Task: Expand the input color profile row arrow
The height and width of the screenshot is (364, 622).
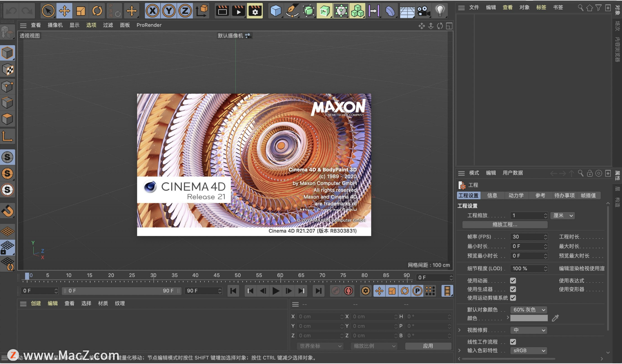Action: click(x=459, y=350)
